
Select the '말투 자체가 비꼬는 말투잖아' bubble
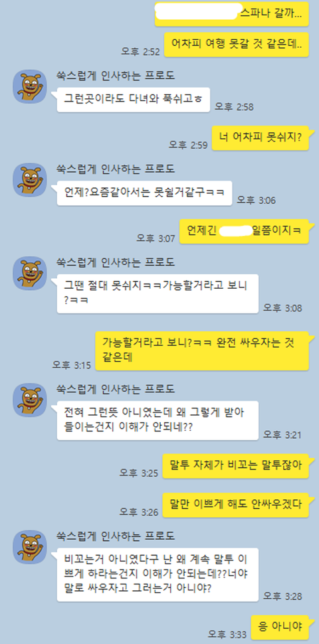[x=235, y=466]
